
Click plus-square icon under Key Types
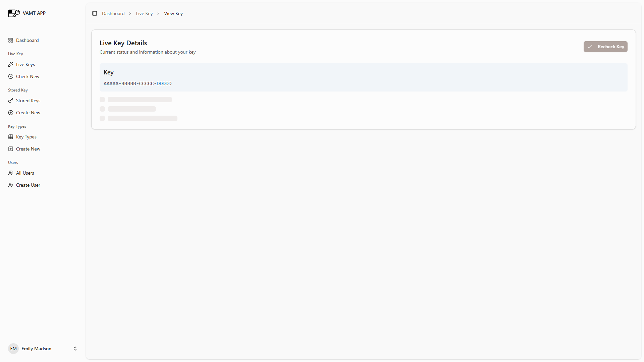pos(11,149)
